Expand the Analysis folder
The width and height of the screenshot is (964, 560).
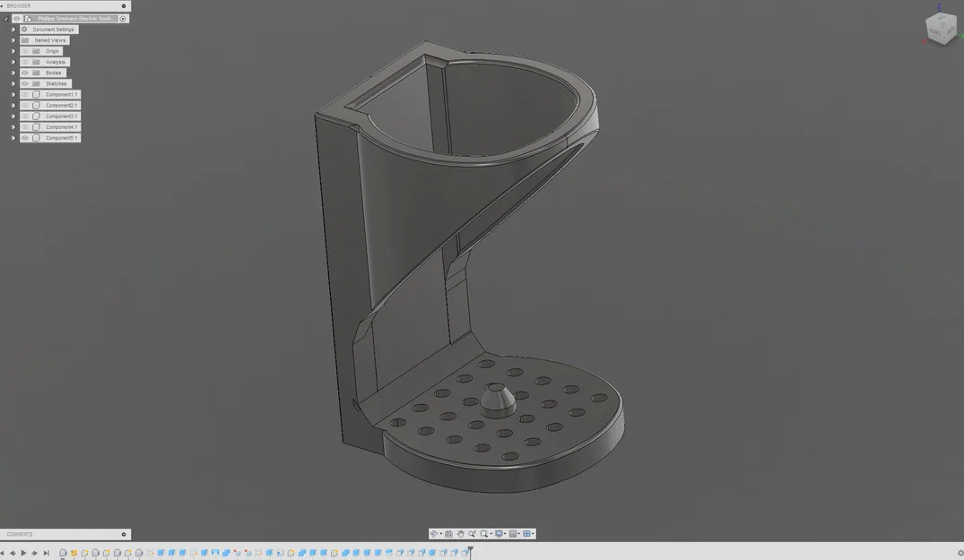13,62
